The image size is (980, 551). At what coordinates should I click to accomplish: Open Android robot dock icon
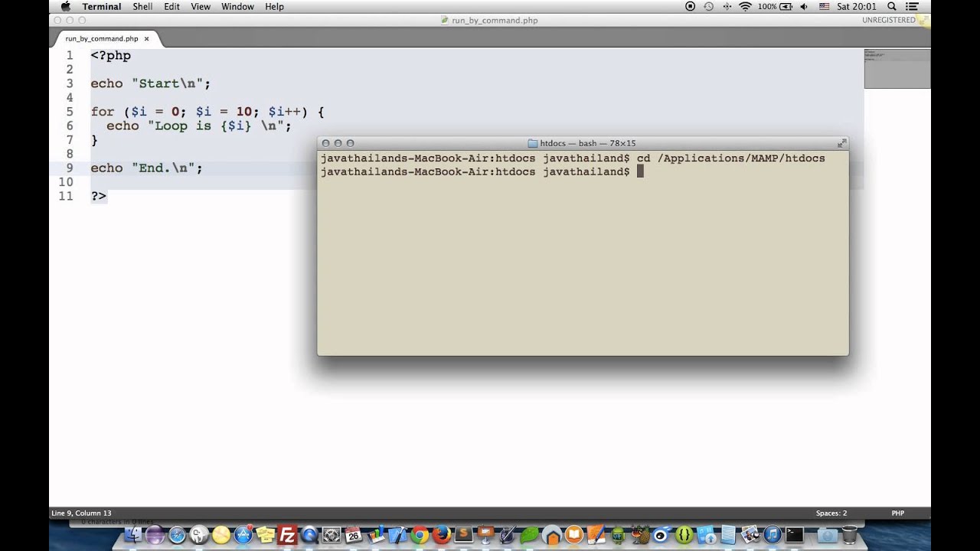(x=619, y=535)
